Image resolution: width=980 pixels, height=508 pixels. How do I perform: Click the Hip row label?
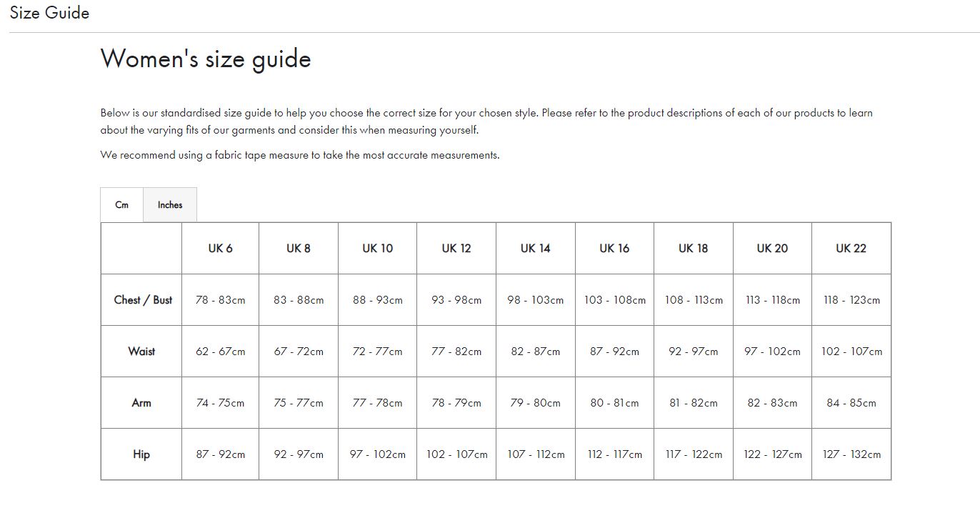pos(141,454)
